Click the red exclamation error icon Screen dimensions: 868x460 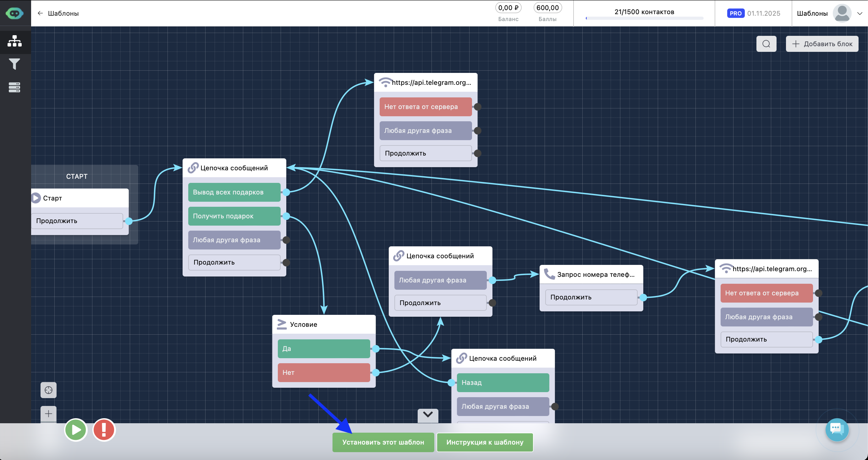[x=104, y=430]
